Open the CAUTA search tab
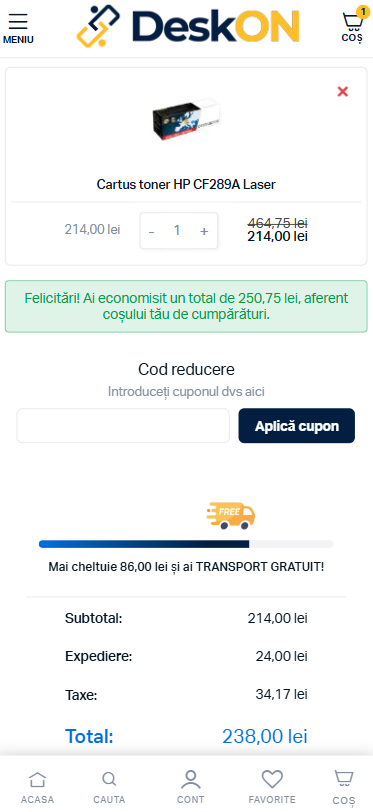 (x=109, y=788)
